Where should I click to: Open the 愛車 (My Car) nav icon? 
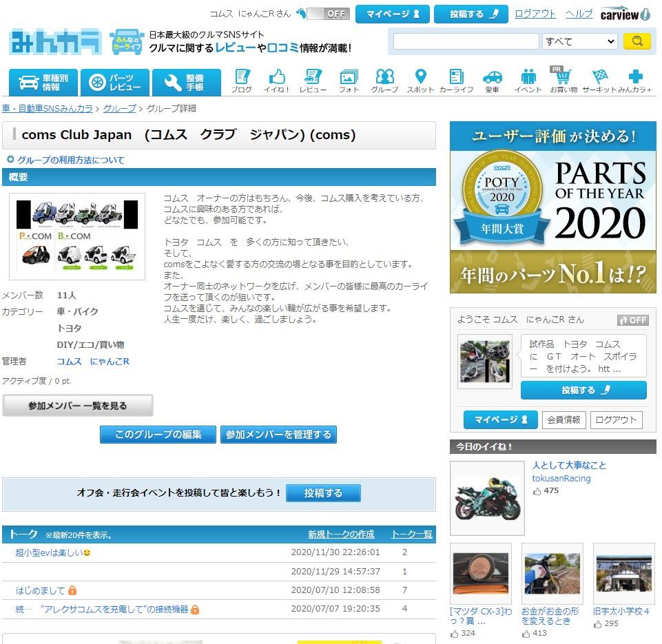(x=493, y=81)
